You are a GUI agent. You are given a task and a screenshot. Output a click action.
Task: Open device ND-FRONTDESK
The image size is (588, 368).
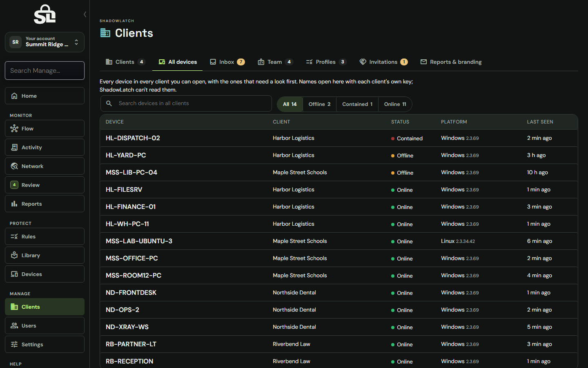pos(131,293)
